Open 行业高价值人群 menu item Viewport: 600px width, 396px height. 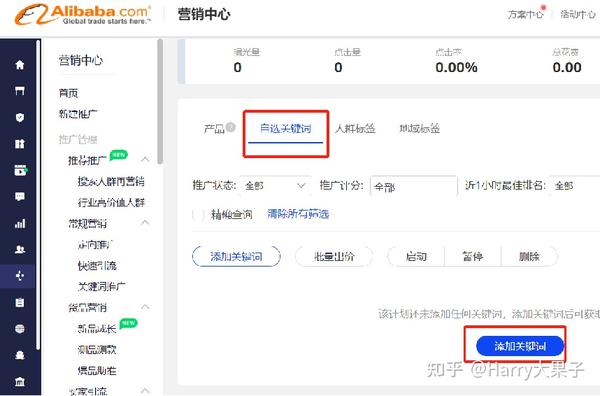[x=111, y=202]
